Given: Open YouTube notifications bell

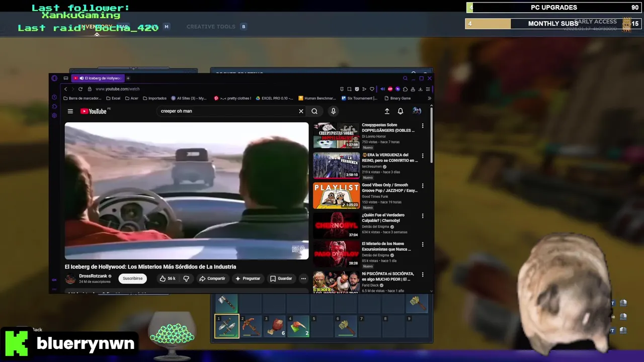Looking at the screenshot, I should (x=400, y=111).
